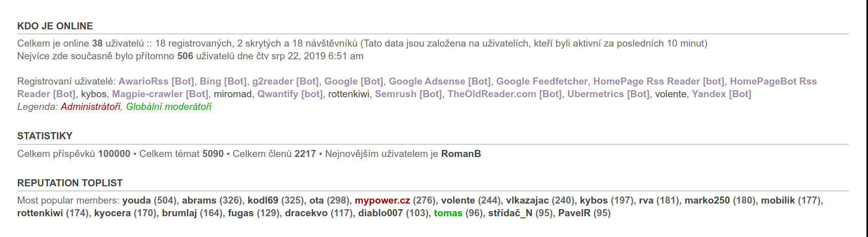Click the Bing [Bot] user link
The height and width of the screenshot is (237, 868).
(x=223, y=82)
